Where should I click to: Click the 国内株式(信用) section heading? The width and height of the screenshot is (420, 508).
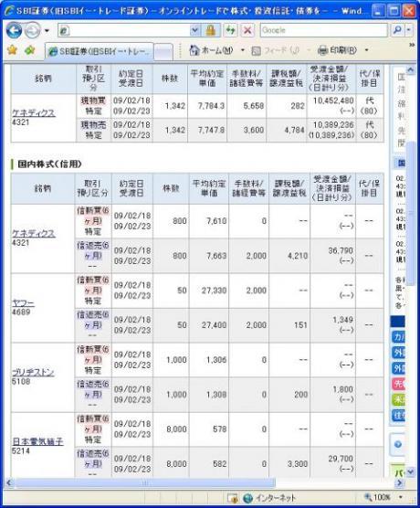click(x=49, y=164)
